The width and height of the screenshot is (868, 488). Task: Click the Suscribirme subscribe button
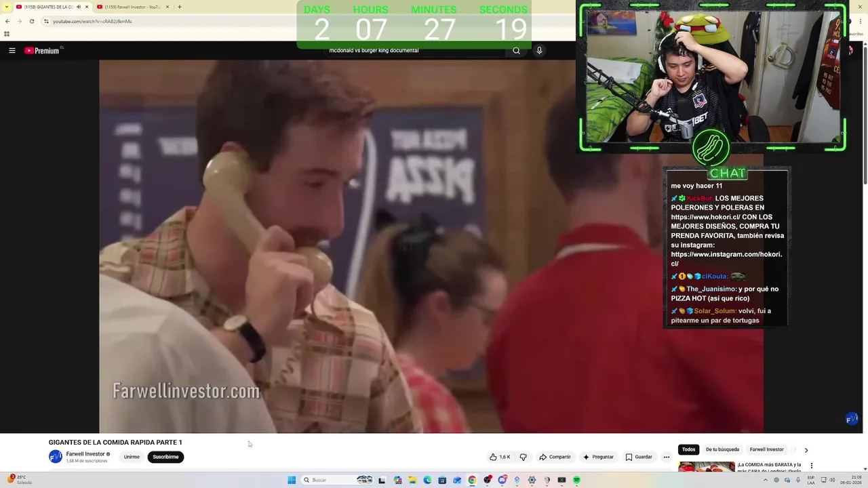coord(165,457)
